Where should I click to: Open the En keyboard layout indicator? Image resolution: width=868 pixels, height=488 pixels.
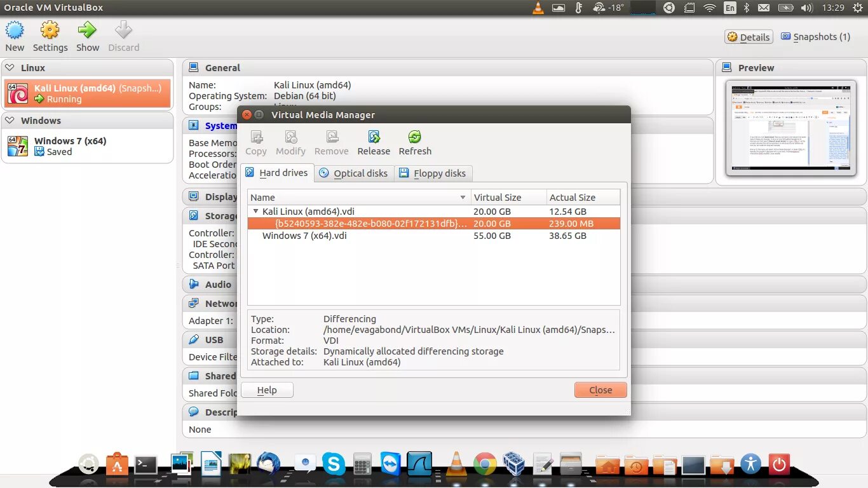pyautogui.click(x=730, y=8)
